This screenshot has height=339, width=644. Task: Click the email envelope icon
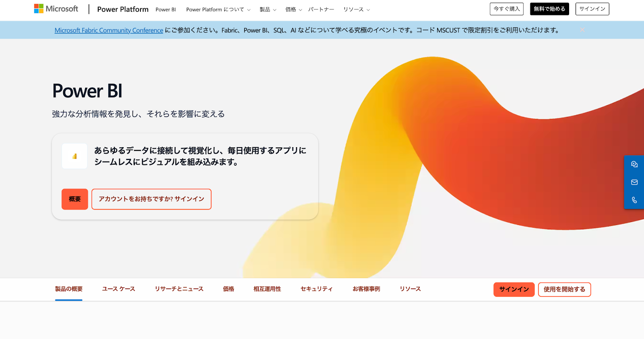pyautogui.click(x=634, y=182)
